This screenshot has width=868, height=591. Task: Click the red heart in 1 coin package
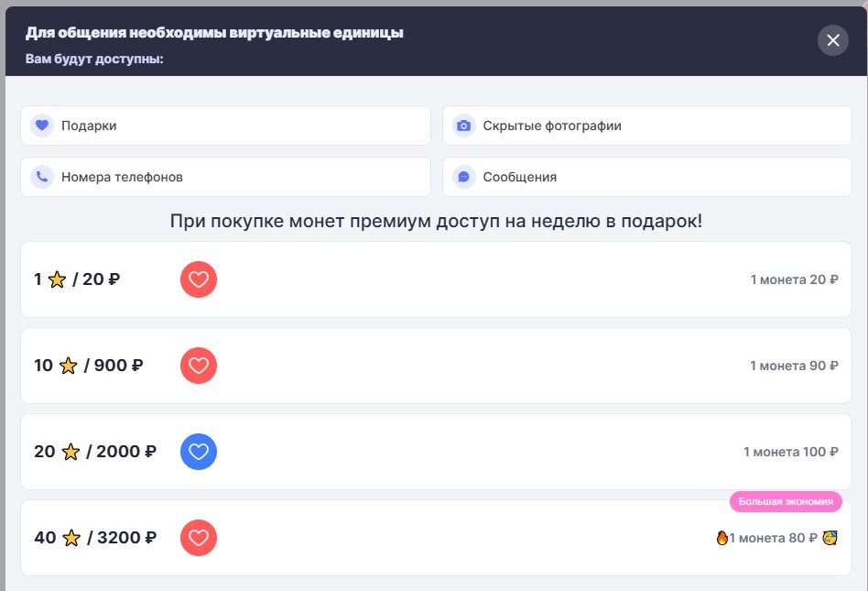click(x=199, y=279)
